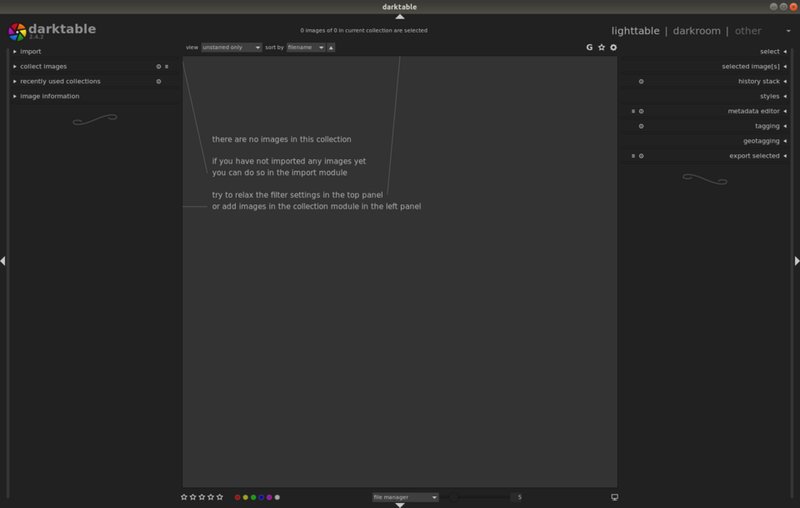This screenshot has width=800, height=508.
Task: Adjust the thumbnail zoom slider
Action: 475,497
